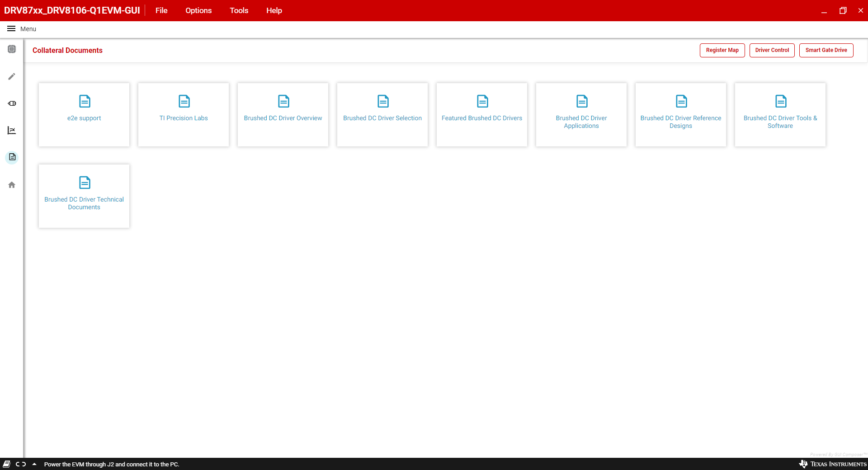Screen dimensions: 868x470
Task: Click the Brushed DC Driver Applications document icon
Action: point(582,101)
